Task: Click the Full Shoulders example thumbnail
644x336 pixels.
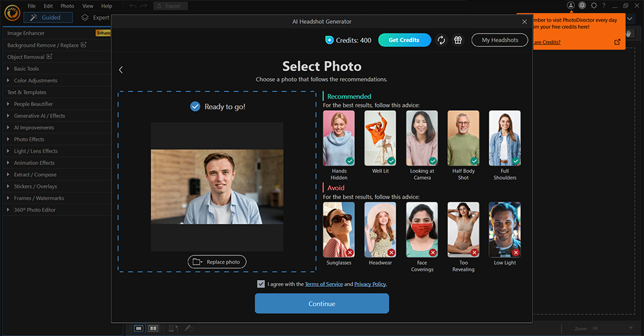Action: pos(505,138)
